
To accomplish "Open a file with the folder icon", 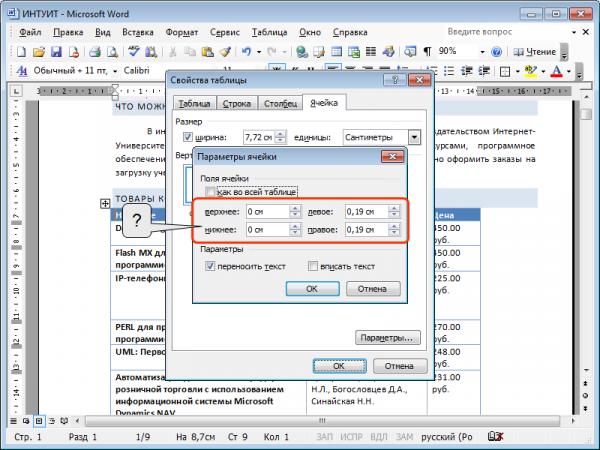I will click(x=39, y=52).
